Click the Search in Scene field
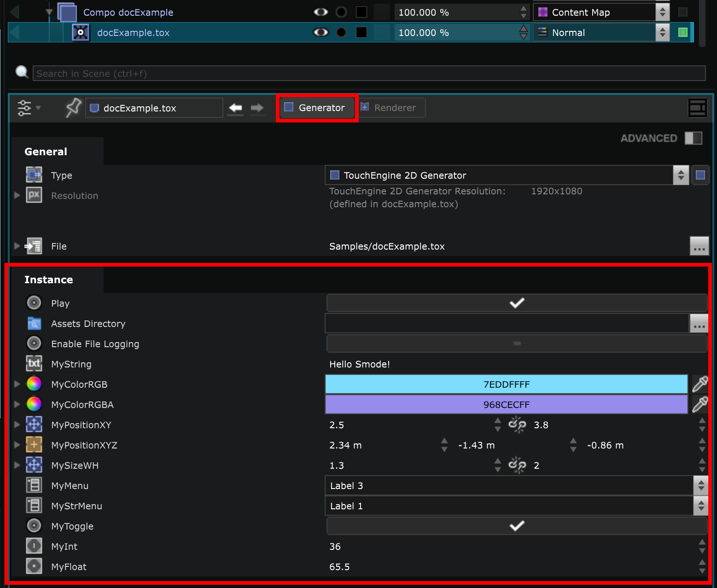The height and width of the screenshot is (588, 717). click(369, 73)
